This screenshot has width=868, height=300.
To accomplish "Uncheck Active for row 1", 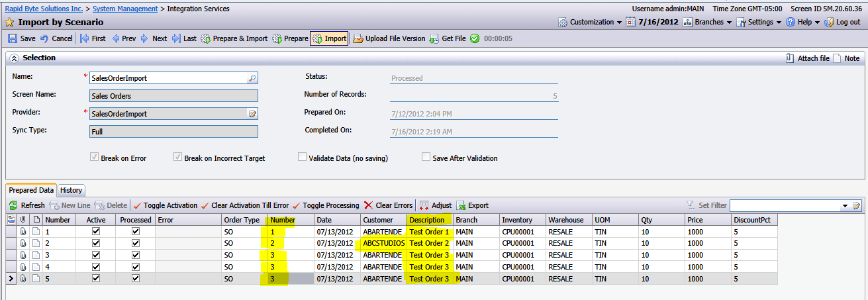I will click(96, 232).
